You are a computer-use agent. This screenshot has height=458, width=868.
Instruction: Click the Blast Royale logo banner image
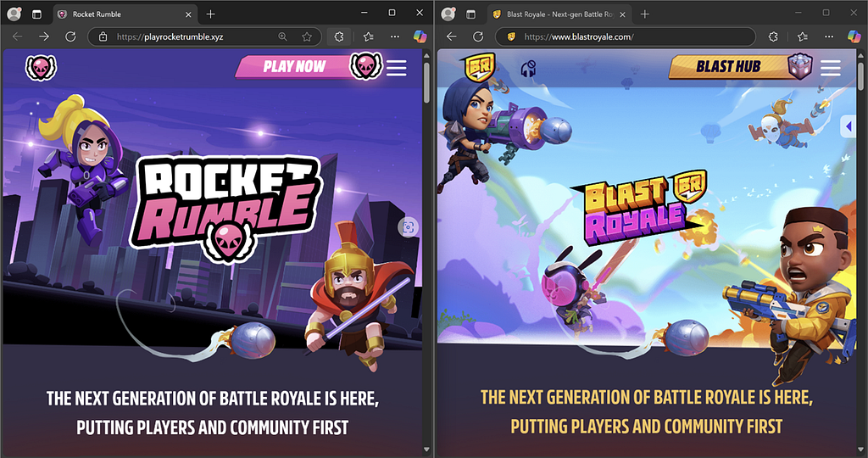639,207
